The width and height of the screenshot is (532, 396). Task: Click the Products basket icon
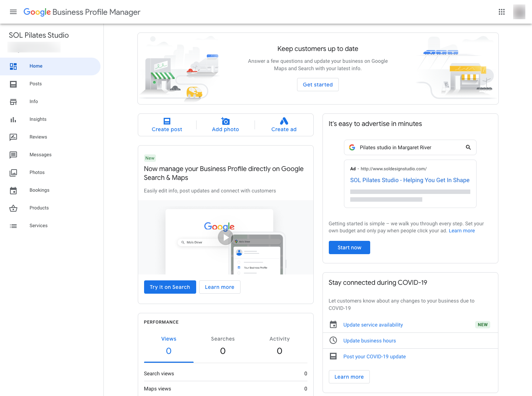click(13, 208)
